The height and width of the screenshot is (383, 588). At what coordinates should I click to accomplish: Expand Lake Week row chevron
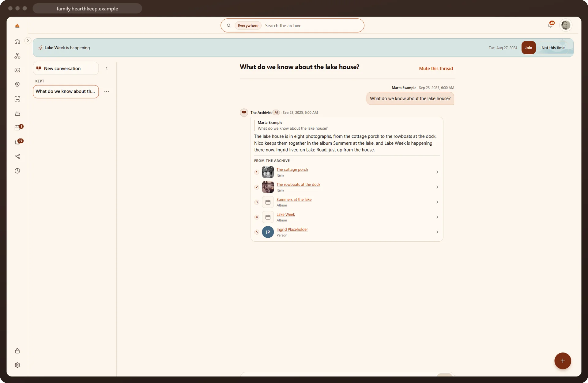[x=437, y=217]
